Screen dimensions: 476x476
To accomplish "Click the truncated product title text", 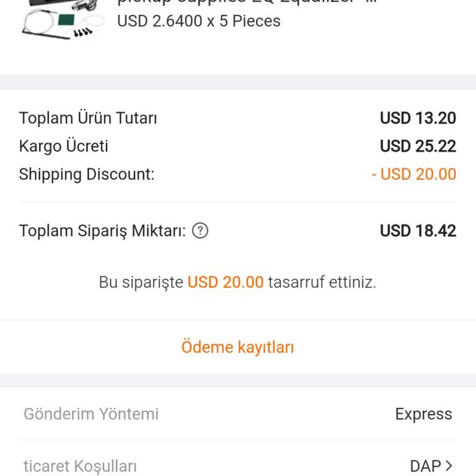I will pos(247,2).
